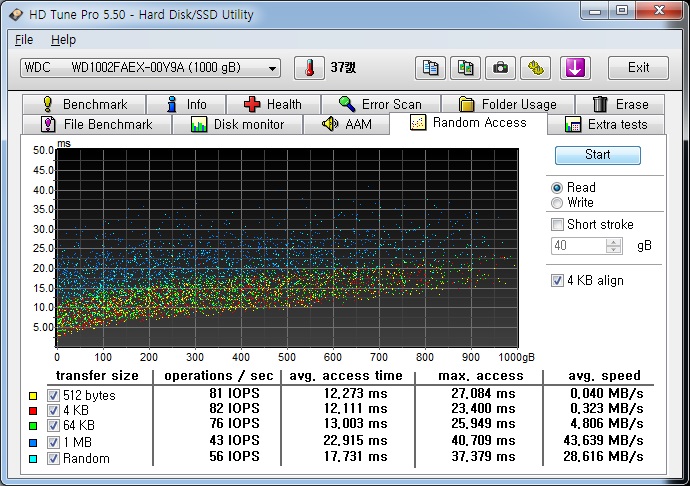Open the AAM tab
This screenshot has height=486, width=690.
tap(347, 124)
